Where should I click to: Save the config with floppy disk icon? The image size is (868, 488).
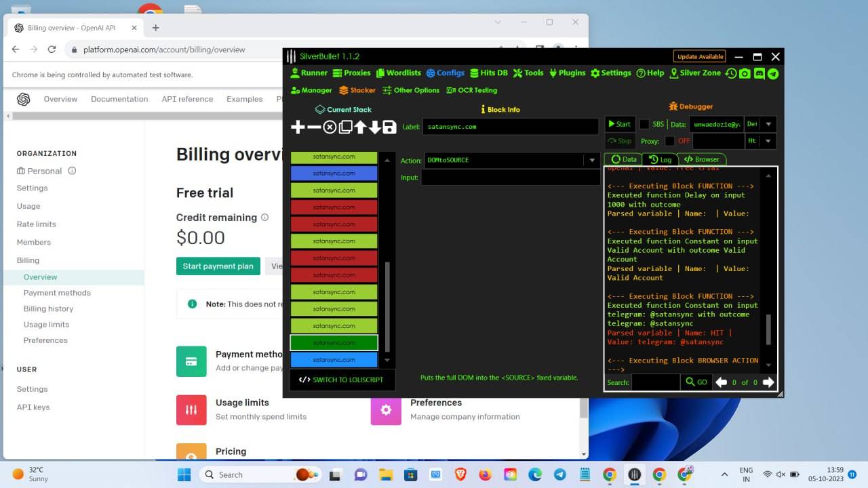coord(389,127)
